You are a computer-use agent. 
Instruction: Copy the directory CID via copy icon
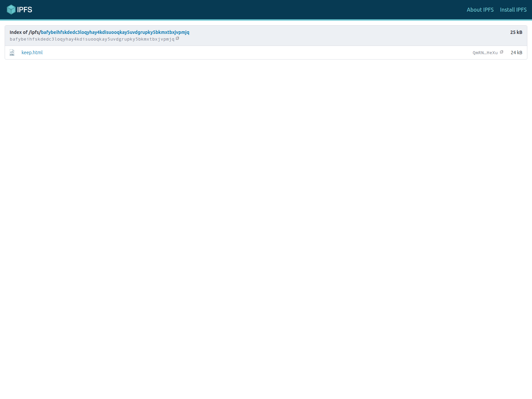click(x=178, y=39)
